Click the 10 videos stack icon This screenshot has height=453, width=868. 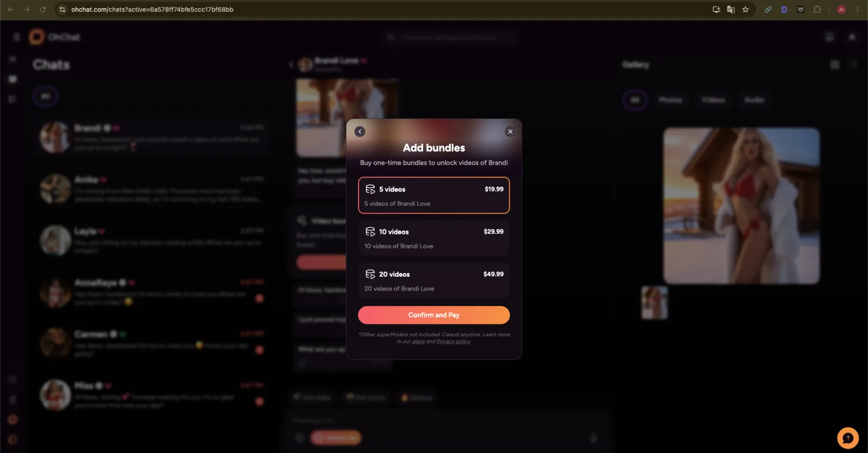pos(370,232)
